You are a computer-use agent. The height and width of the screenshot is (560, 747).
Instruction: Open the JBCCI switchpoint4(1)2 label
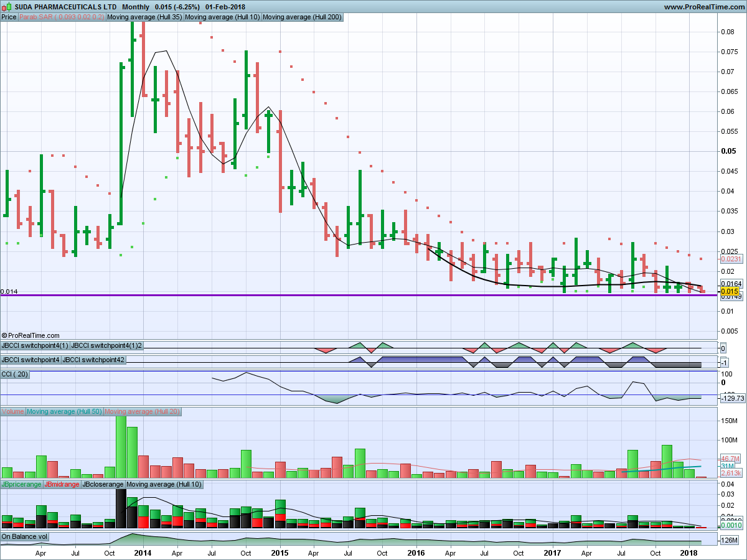click(106, 345)
